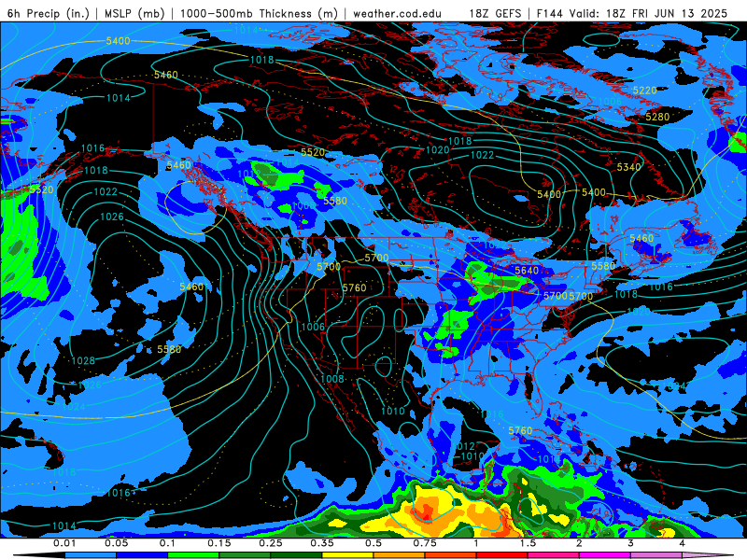Screen dimensions: 747x560
Task: Select the 1006 isobar label over California
Action: (x=313, y=327)
